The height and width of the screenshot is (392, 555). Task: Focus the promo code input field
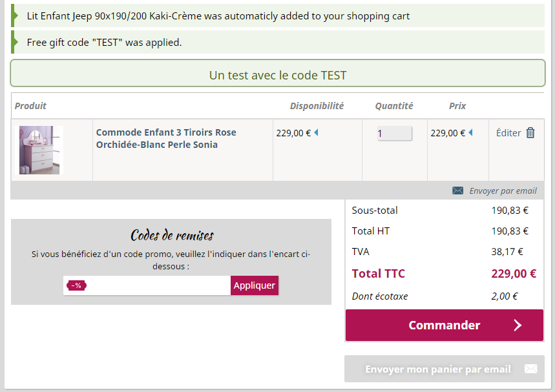pyautogui.click(x=158, y=285)
